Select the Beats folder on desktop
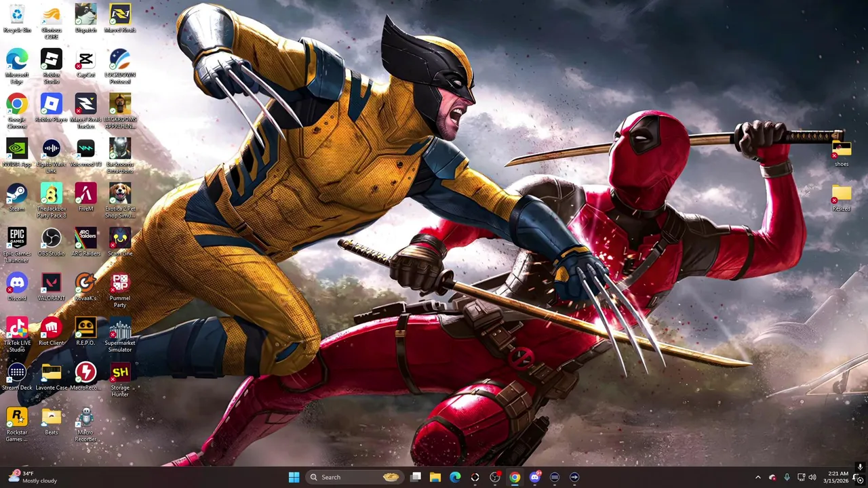The image size is (868, 488). point(51,421)
